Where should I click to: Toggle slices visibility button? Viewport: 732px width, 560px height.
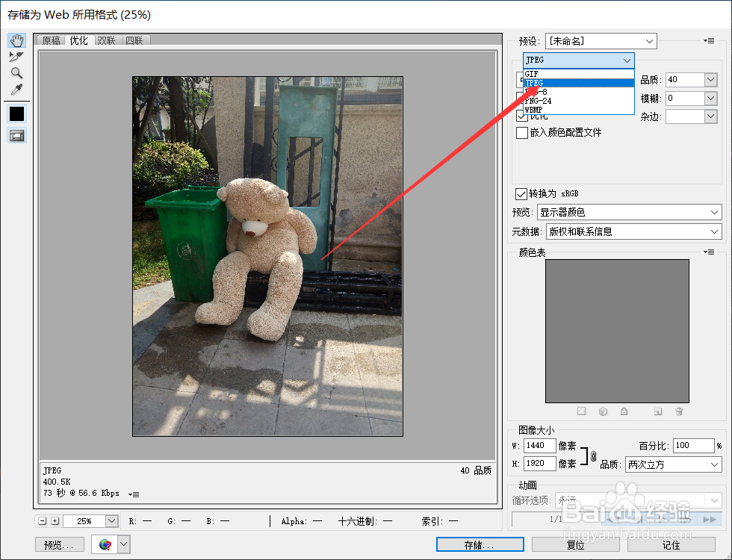(16, 136)
